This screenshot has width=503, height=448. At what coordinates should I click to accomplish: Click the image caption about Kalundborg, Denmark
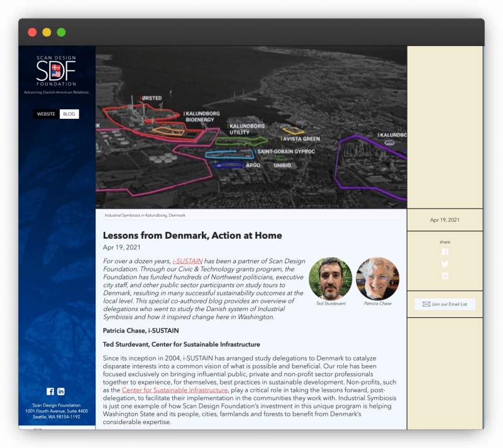[145, 216]
